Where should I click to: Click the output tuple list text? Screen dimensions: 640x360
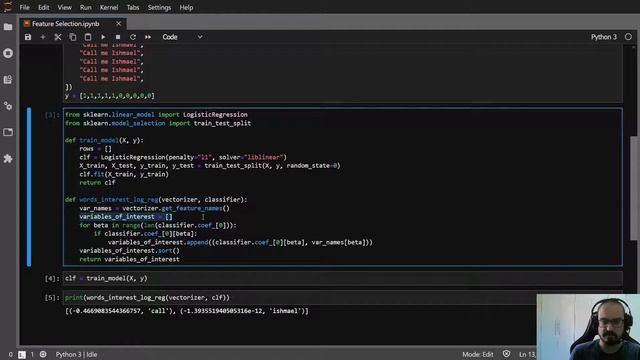(187, 311)
